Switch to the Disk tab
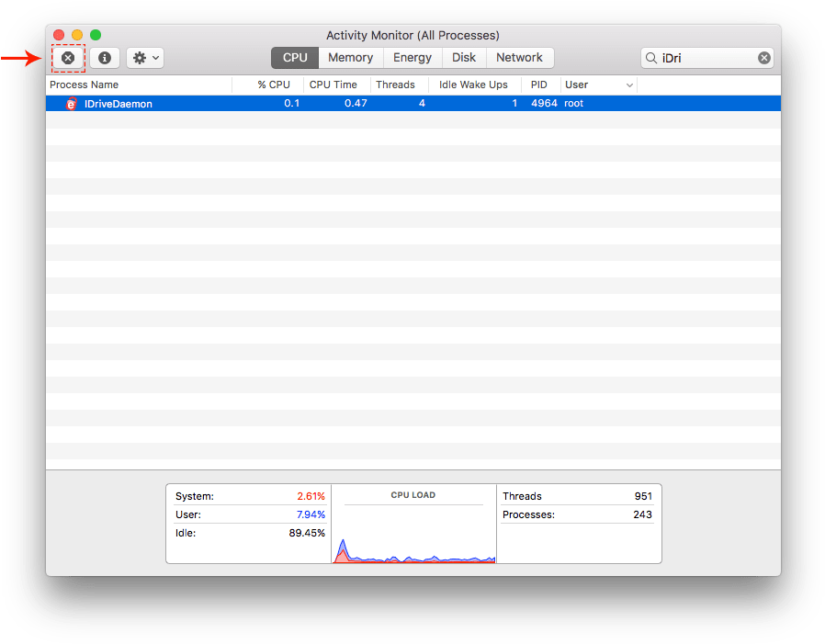Image resolution: width=825 pixels, height=644 pixels. tap(464, 58)
